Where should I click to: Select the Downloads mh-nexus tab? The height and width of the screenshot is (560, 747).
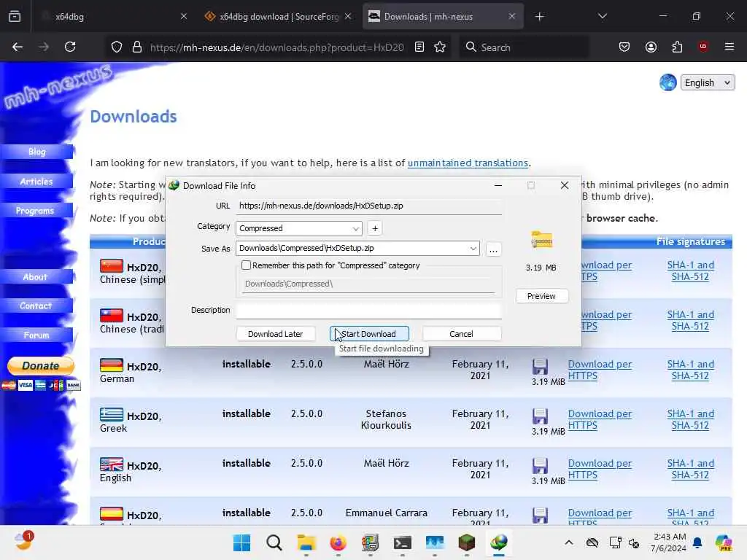click(x=443, y=16)
